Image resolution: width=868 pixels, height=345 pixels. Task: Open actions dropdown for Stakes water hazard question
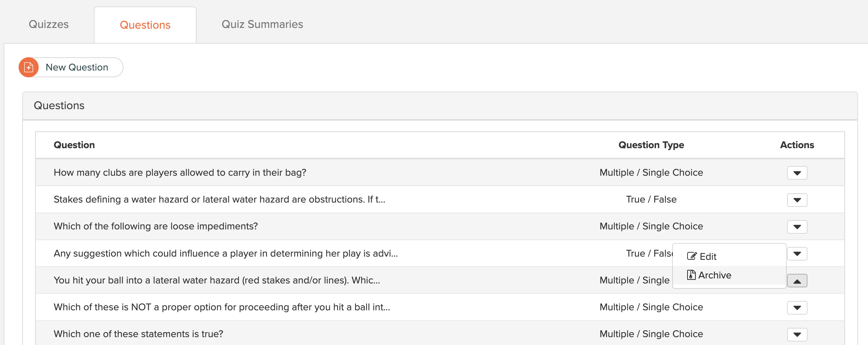pos(797,200)
